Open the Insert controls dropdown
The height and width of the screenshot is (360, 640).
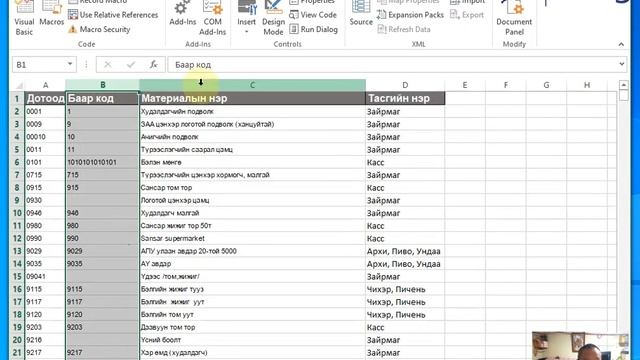point(247,18)
